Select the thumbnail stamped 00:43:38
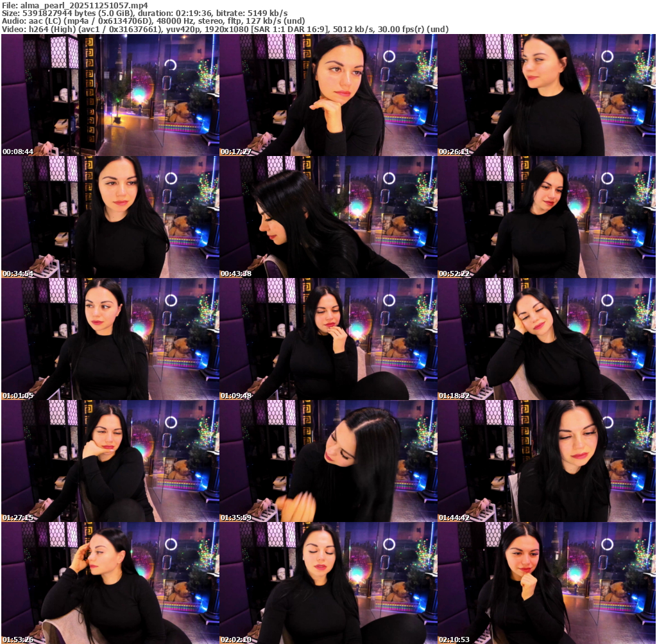This screenshot has height=644, width=657. (328, 217)
